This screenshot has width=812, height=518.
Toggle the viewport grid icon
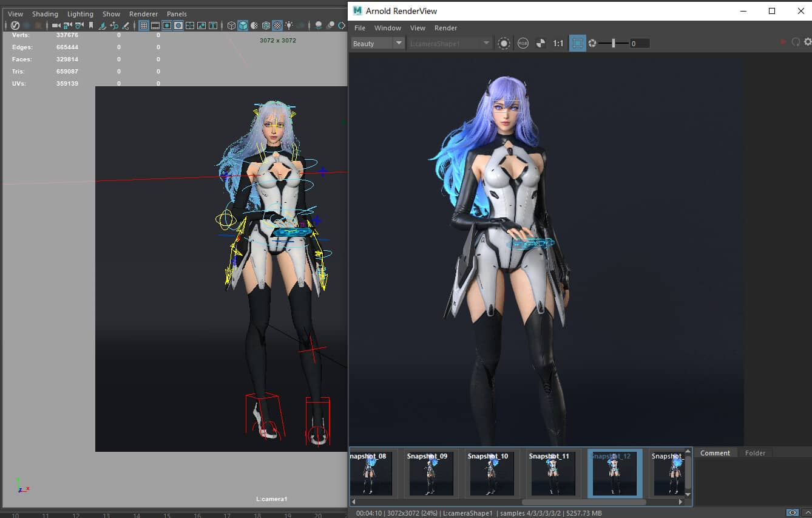click(144, 26)
